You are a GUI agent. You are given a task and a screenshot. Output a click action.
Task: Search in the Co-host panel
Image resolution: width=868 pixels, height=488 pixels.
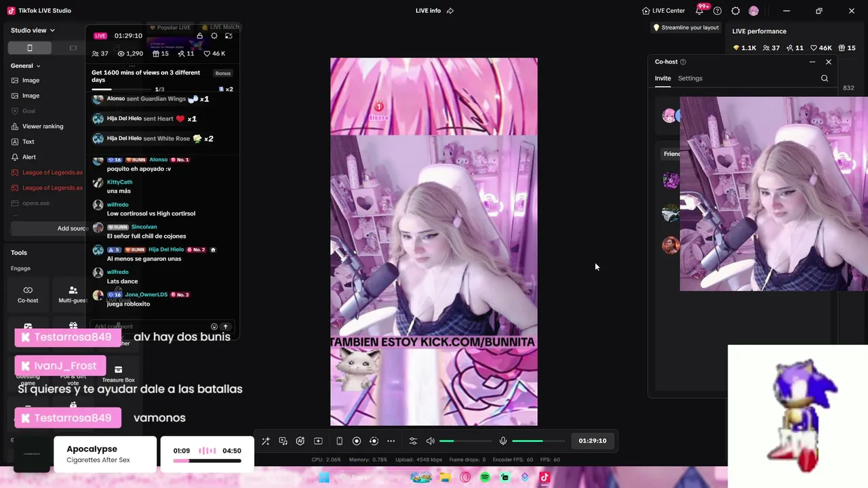(x=825, y=79)
